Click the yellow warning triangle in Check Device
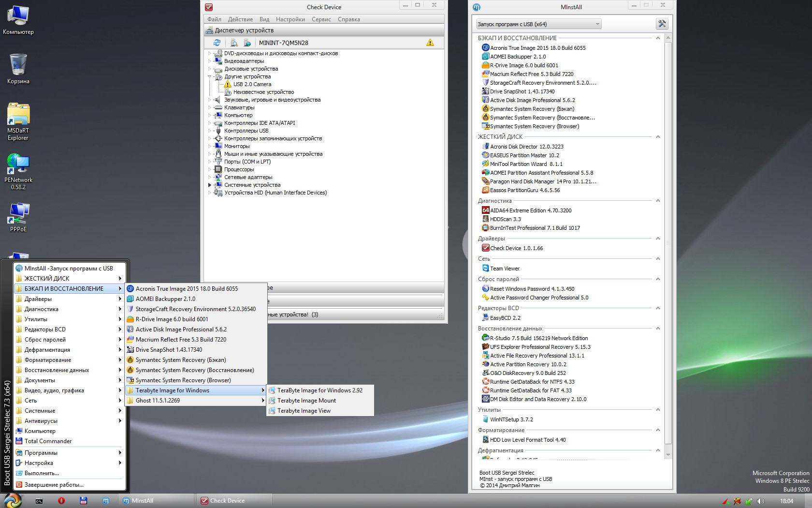 [x=430, y=43]
